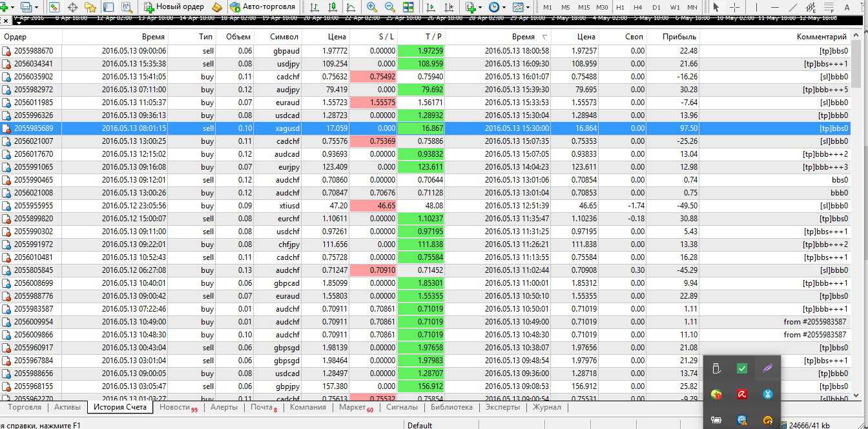Expand the indicators list dropdown arrow

pyautogui.click(x=481, y=7)
